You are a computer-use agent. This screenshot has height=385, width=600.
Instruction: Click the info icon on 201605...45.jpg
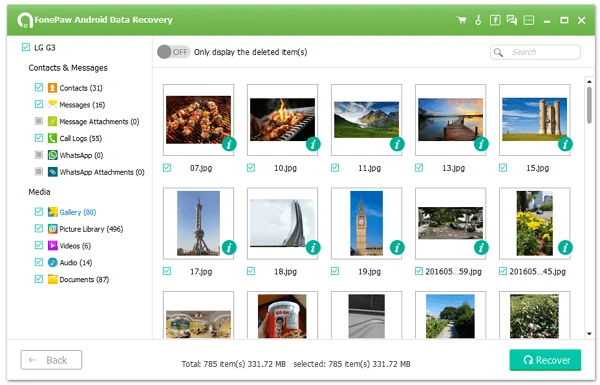pyautogui.click(x=565, y=248)
